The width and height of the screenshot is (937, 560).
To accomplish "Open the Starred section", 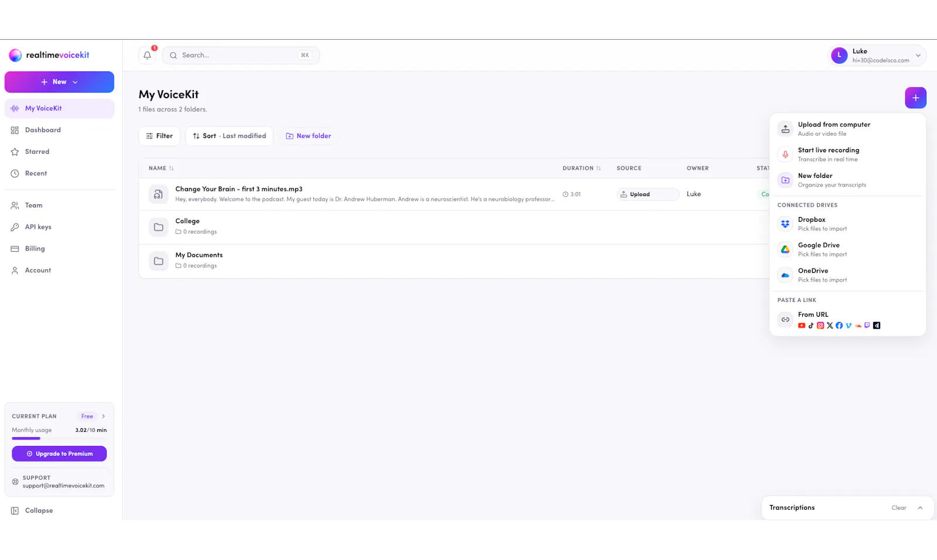I will tap(59, 152).
